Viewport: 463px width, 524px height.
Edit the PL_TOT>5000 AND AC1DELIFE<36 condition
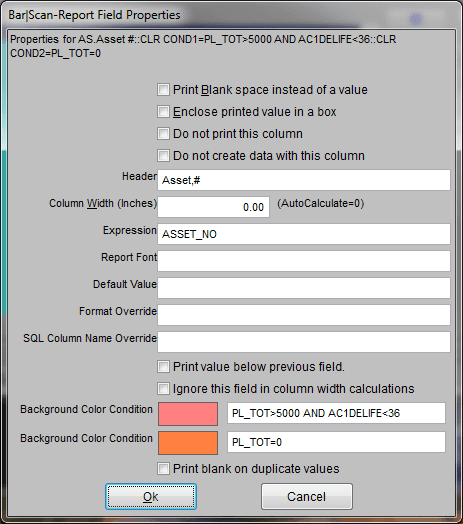(x=336, y=413)
